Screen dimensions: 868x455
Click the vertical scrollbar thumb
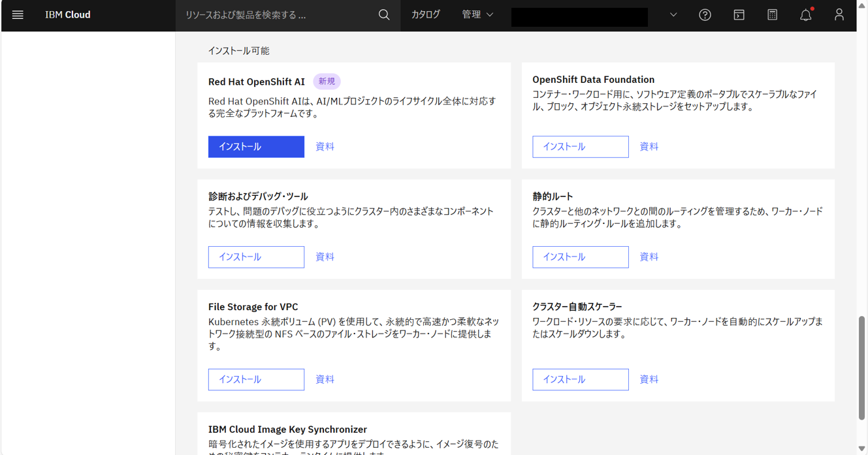coord(861,368)
